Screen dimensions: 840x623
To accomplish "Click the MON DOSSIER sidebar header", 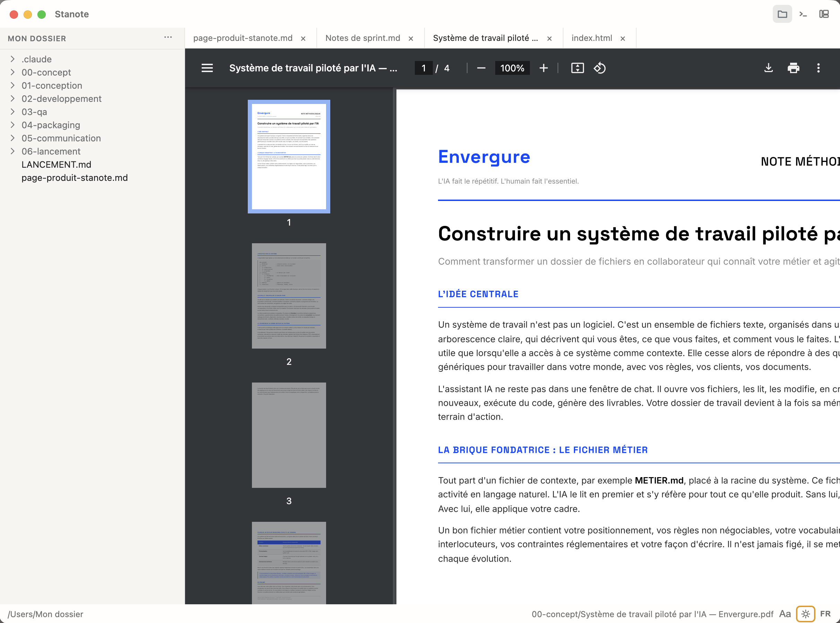I will (37, 38).
